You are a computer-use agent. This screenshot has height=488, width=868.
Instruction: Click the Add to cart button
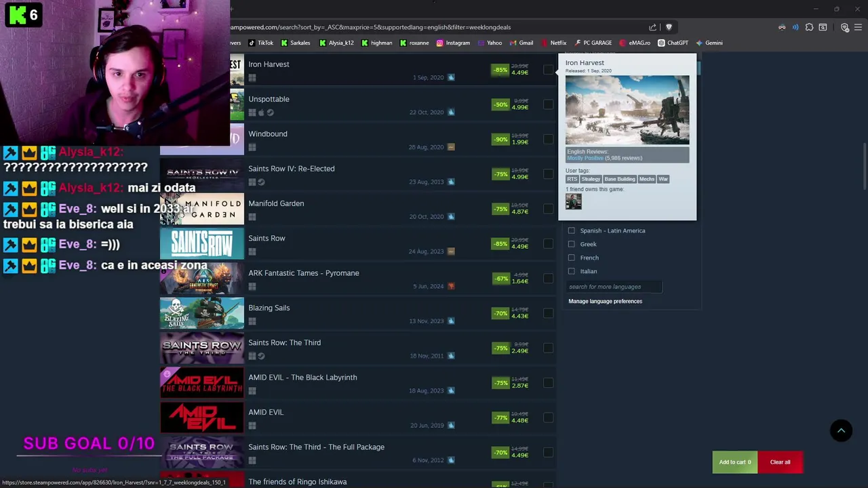(735, 462)
